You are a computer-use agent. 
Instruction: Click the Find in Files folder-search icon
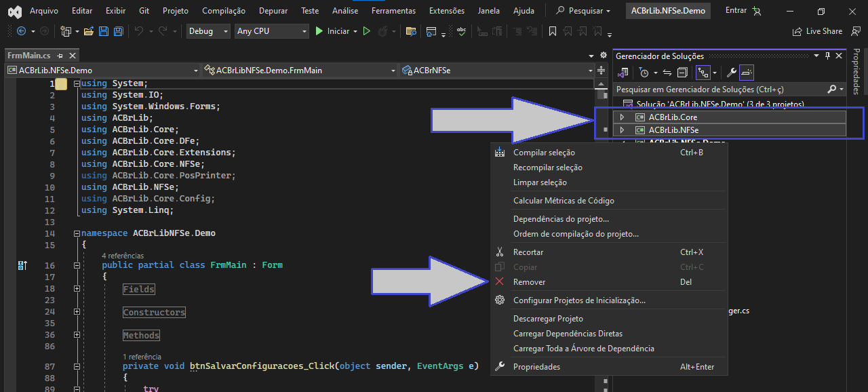point(411,31)
